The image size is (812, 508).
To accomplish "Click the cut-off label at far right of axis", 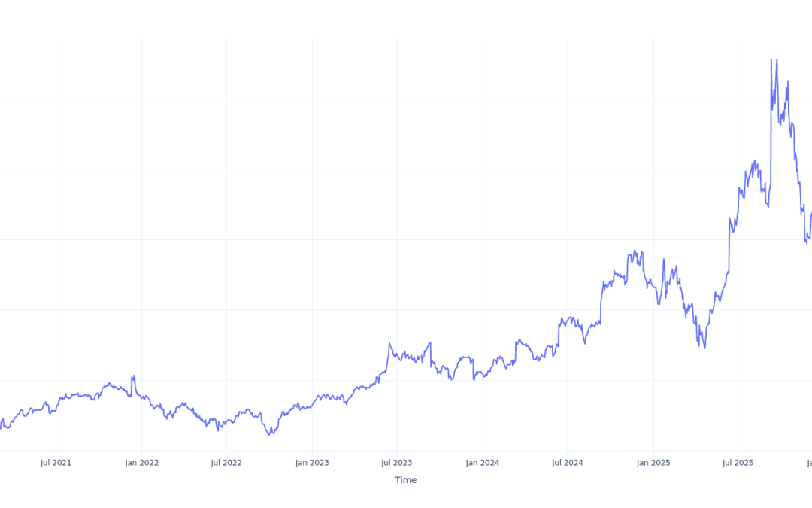I will click(808, 463).
